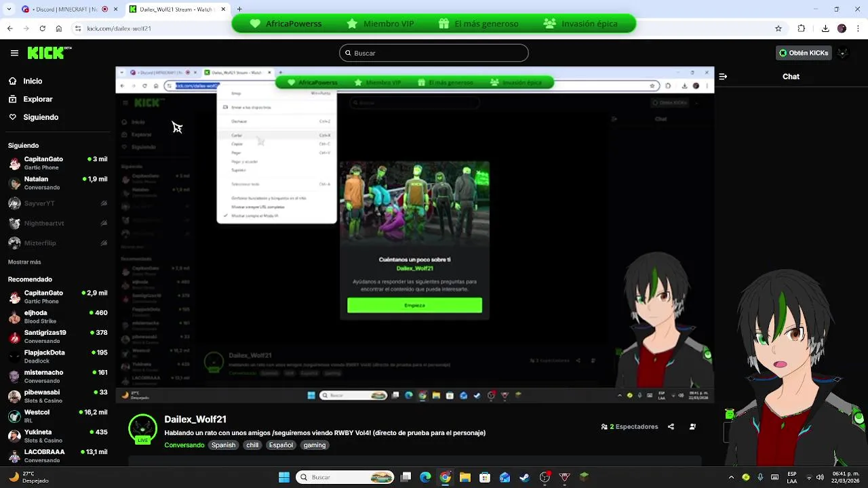Click Chrome's home button

coord(59,28)
